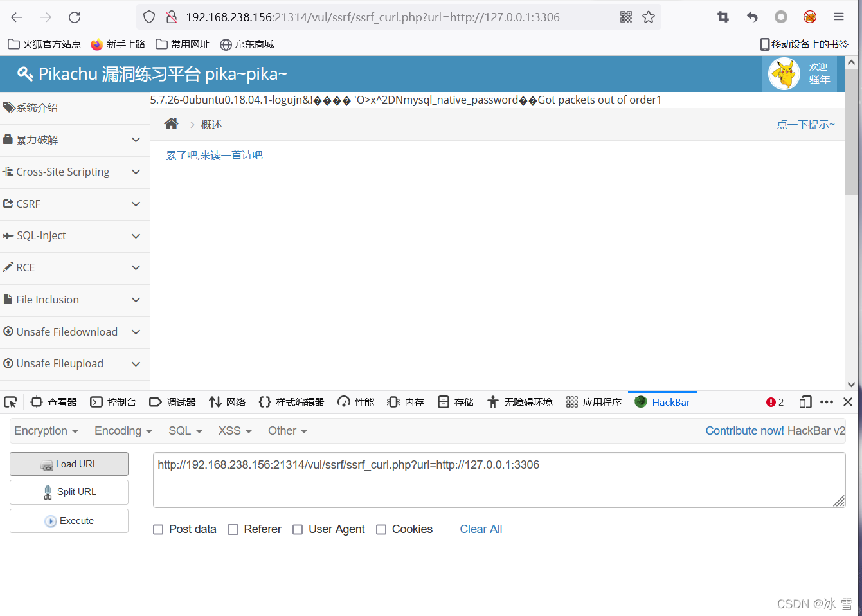Click the Execute button

tap(69, 521)
